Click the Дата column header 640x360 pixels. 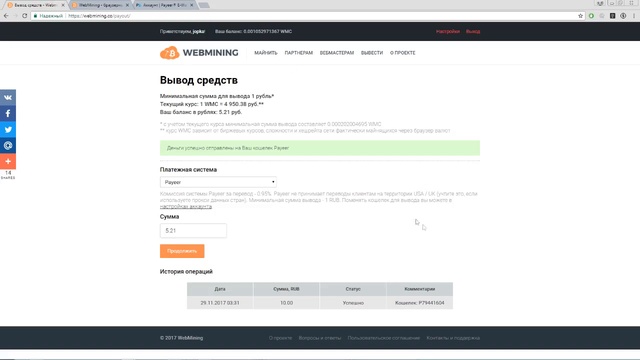220,289
